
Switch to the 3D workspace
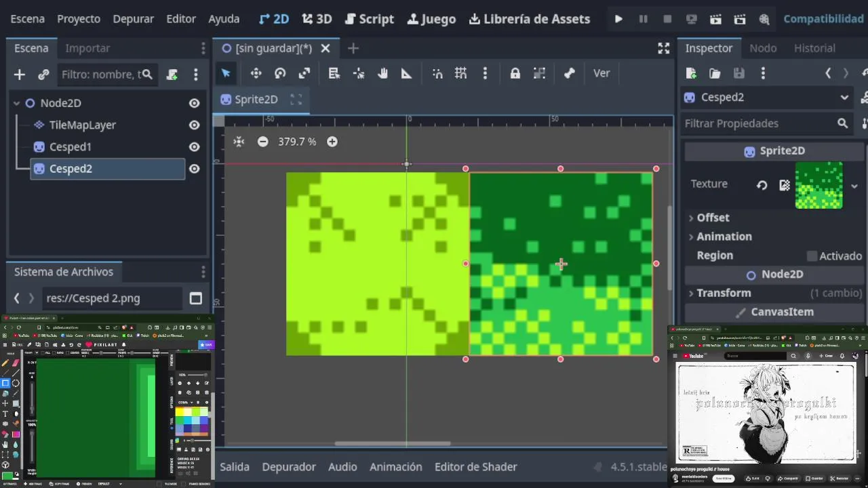pos(317,19)
